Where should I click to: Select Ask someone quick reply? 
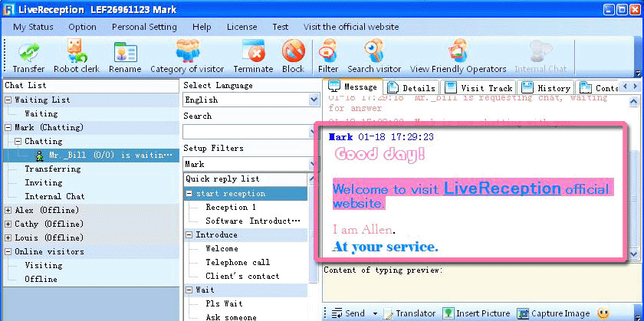pyautogui.click(x=231, y=317)
